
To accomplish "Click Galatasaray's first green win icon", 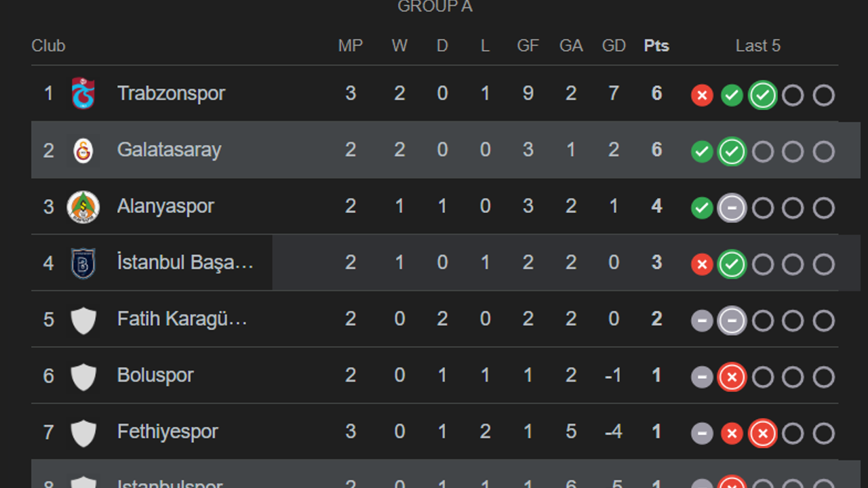I will pyautogui.click(x=702, y=152).
